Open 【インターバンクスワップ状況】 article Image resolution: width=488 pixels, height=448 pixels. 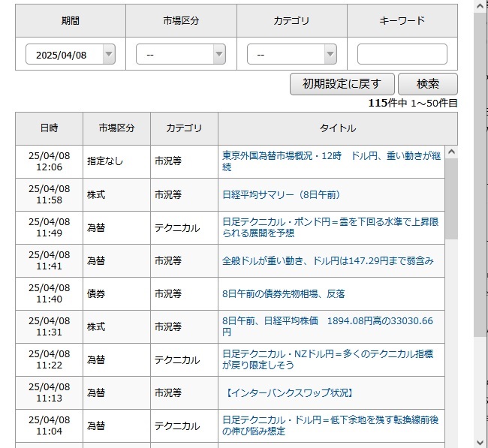(290, 392)
